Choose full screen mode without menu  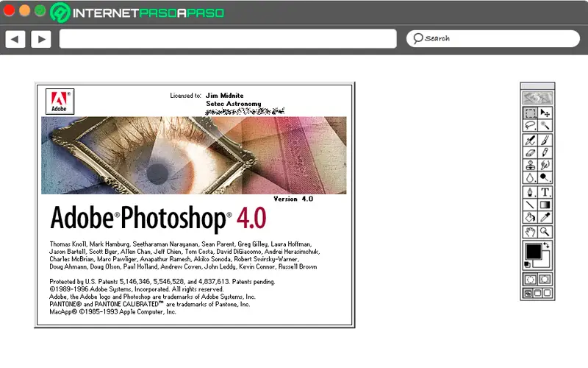[547, 293]
